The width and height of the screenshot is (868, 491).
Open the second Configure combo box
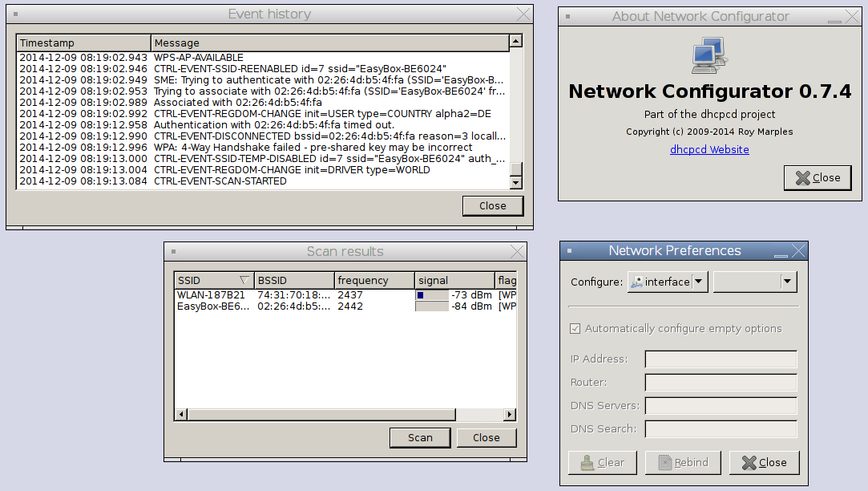pyautogui.click(x=789, y=282)
